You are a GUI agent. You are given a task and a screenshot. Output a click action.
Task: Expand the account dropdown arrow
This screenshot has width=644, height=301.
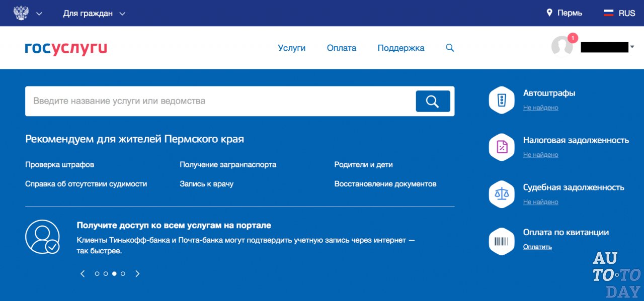632,47
